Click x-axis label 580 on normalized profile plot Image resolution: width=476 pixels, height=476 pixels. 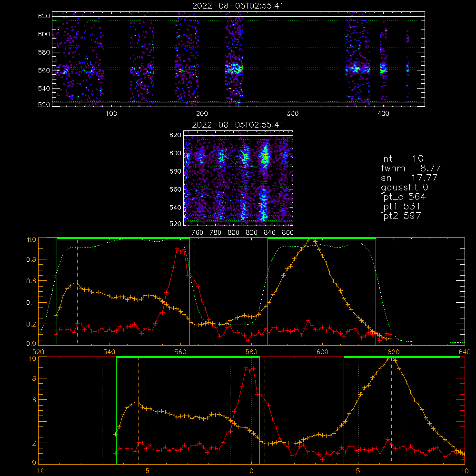click(251, 352)
